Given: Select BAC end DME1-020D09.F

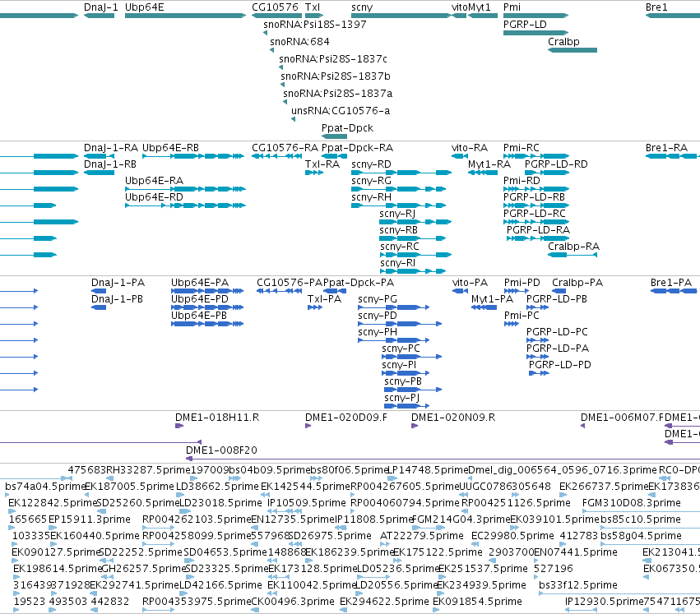Looking at the screenshot, I should (346, 418).
